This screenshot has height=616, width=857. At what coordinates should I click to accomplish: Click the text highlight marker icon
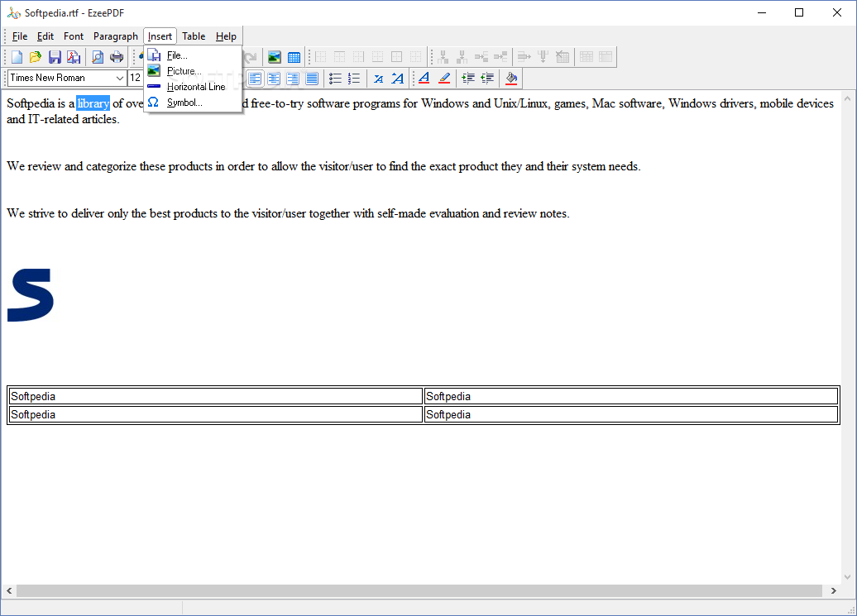point(444,79)
